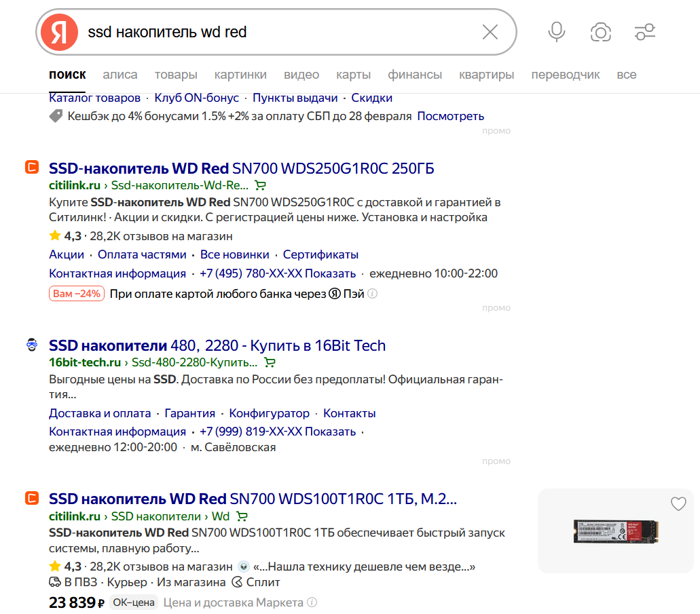
Task: Open Citilink "Контактная информация" link
Action: pos(117,273)
